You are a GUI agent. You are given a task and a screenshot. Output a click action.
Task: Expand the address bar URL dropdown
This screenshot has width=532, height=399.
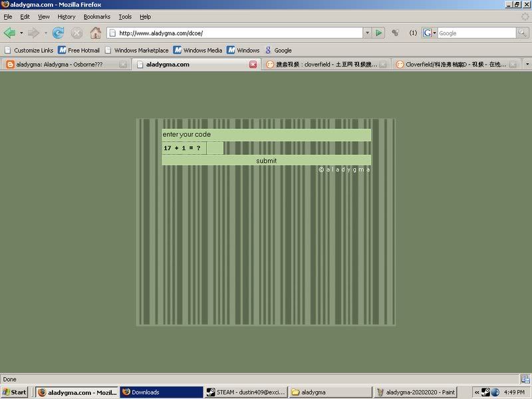click(x=366, y=33)
